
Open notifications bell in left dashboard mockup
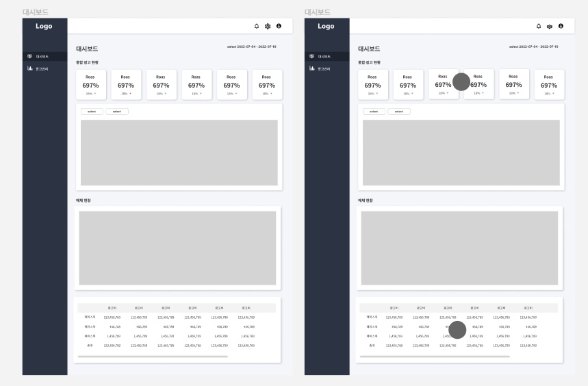point(257,26)
